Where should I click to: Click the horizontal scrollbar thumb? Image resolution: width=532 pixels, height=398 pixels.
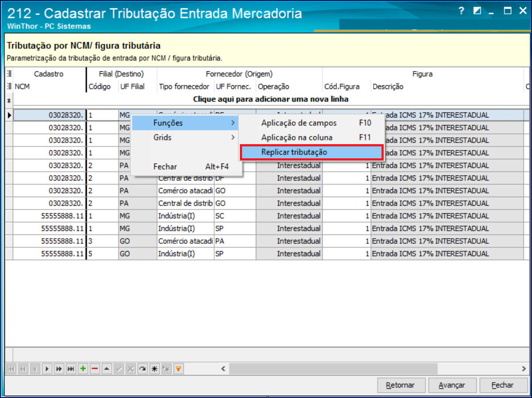pos(333,368)
